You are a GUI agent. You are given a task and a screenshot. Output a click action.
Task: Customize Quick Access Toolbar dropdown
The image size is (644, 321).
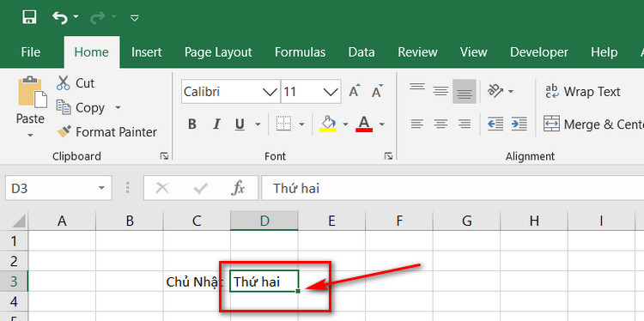pos(134,18)
